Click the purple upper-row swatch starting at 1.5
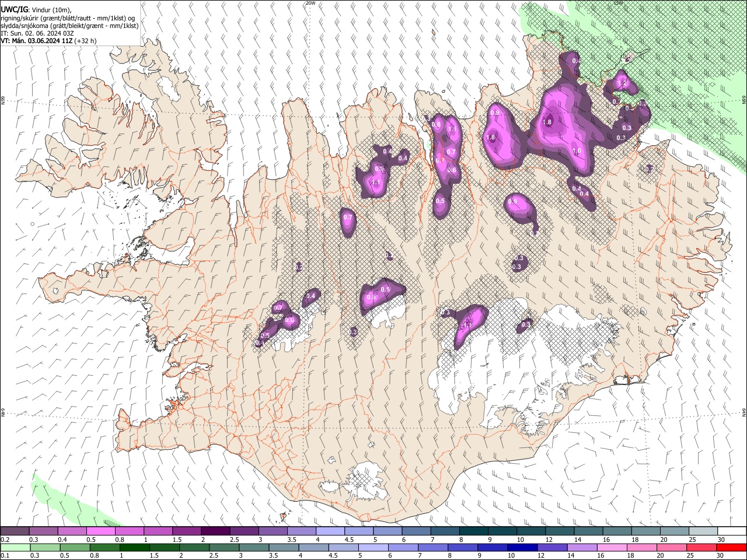The image size is (747, 560). coord(187,531)
